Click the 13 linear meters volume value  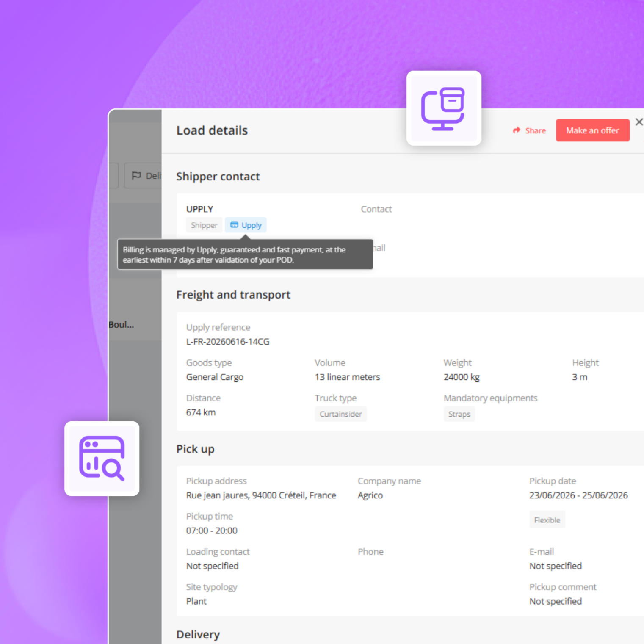(x=347, y=377)
